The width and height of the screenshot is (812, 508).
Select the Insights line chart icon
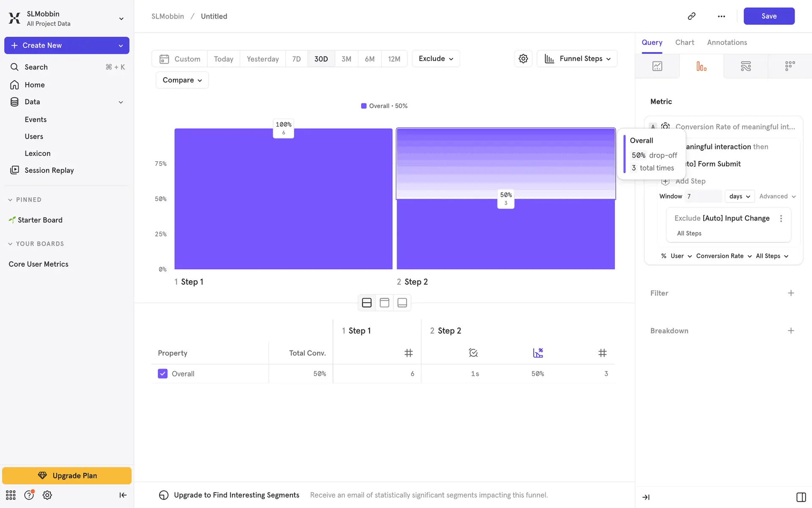[x=657, y=66]
